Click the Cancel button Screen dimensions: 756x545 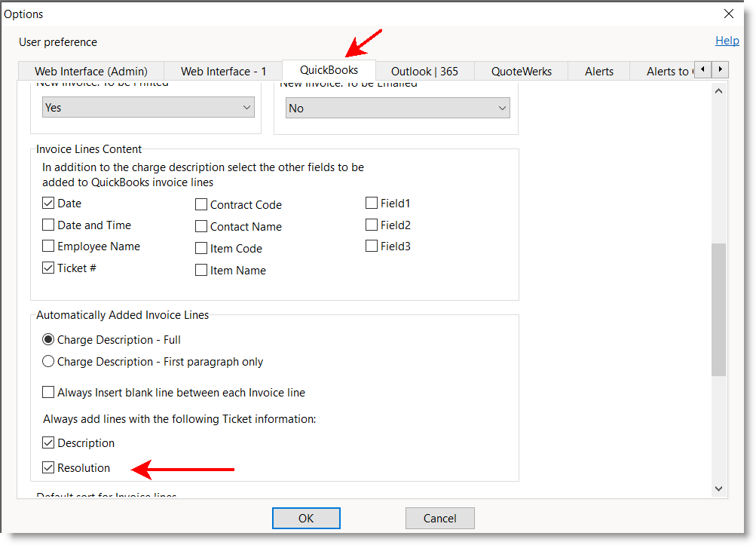pyautogui.click(x=439, y=519)
